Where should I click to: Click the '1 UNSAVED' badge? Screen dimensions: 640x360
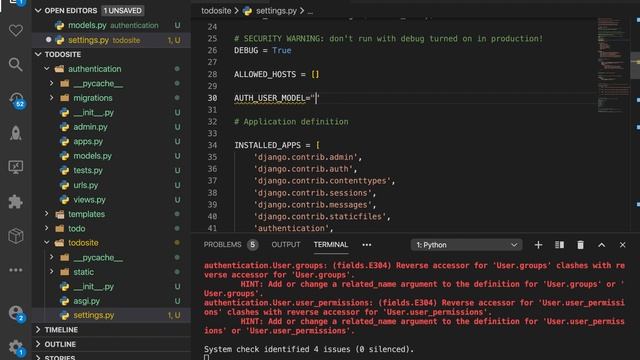tap(122, 11)
